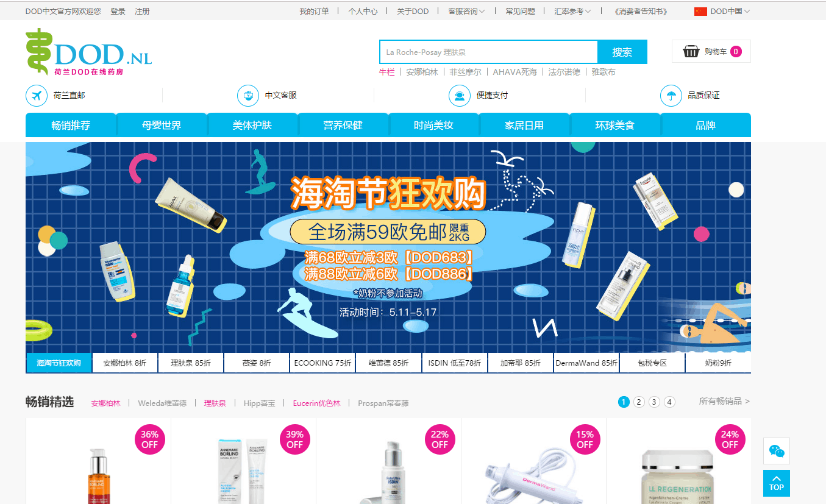Viewport: 826px width, 504px height.
Task: Click the DOD.NL logo
Action: [x=89, y=51]
